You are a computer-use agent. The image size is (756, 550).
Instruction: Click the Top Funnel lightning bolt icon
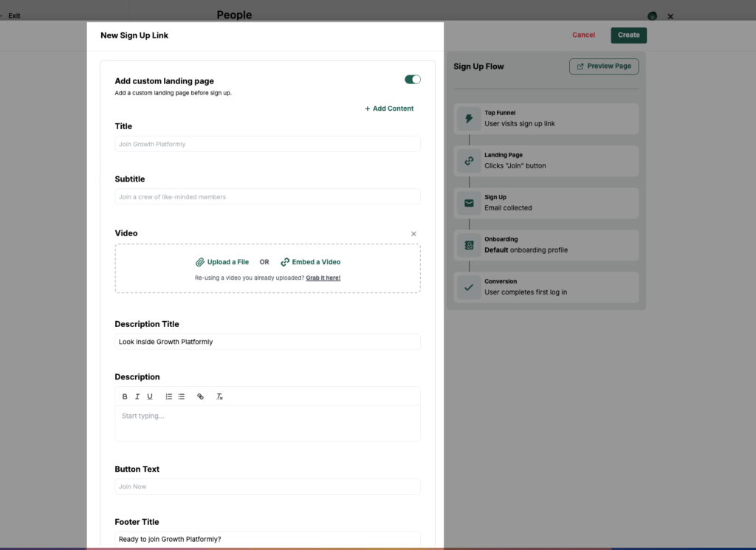pos(469,119)
